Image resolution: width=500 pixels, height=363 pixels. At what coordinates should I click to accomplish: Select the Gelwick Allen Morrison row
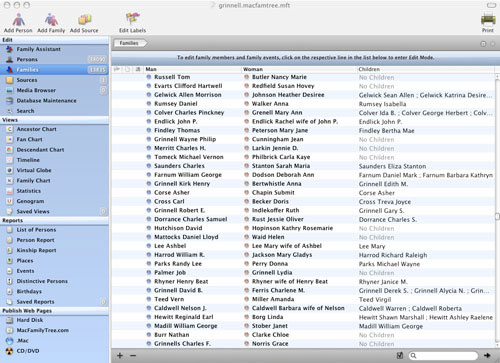pos(303,95)
